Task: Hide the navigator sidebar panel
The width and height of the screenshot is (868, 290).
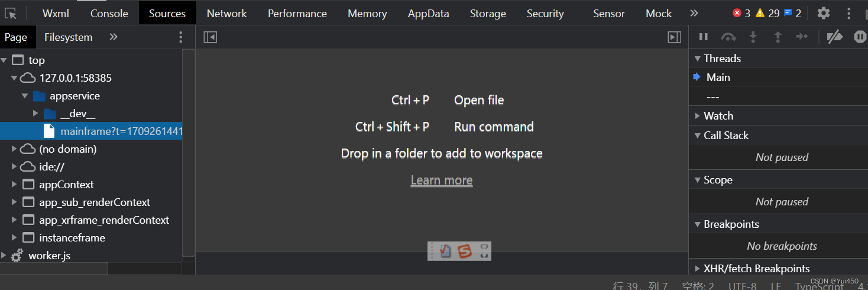Action: click(x=210, y=37)
